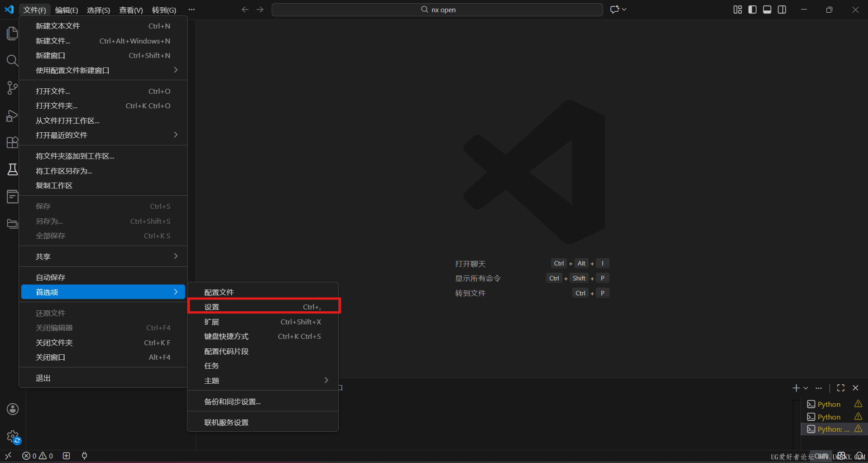
Task: Open the Extensions view in activity bar
Action: (x=12, y=142)
